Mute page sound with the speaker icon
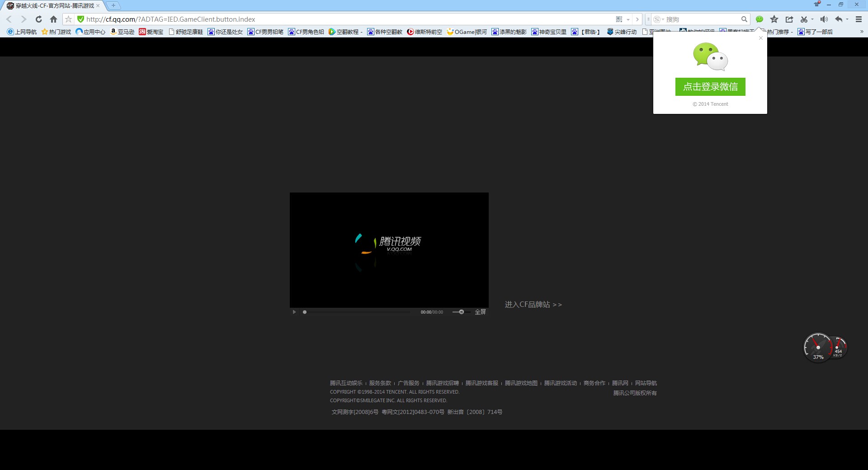This screenshot has width=868, height=470. point(824,19)
